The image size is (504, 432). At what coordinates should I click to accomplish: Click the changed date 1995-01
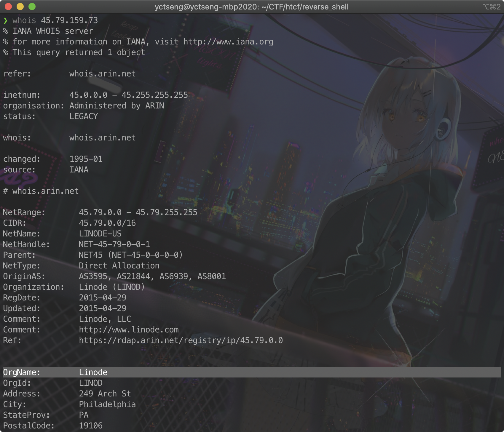pyautogui.click(x=86, y=159)
